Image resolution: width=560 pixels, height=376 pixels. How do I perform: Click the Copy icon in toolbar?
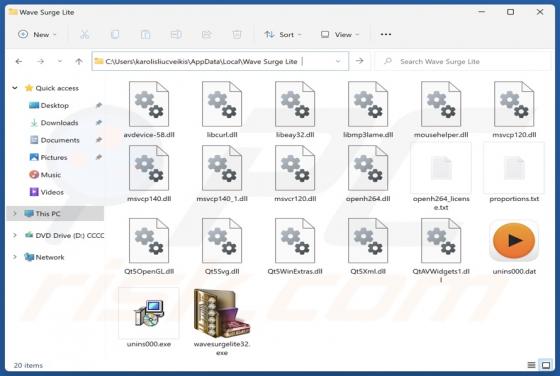pos(115,35)
